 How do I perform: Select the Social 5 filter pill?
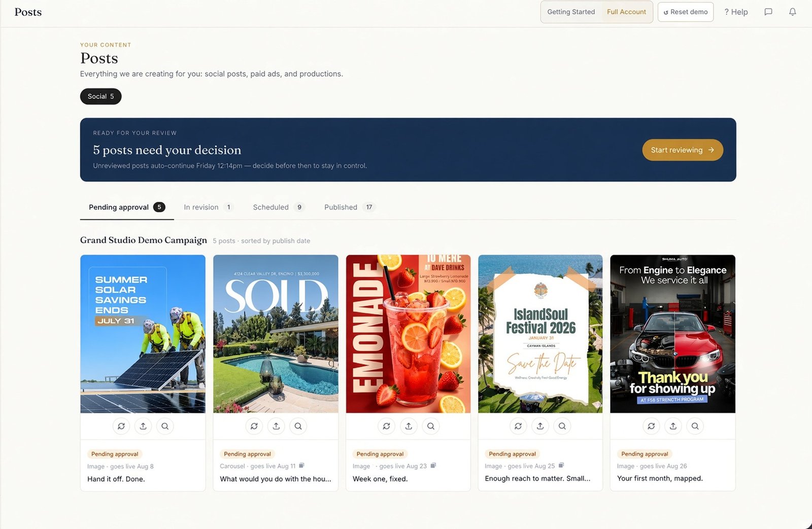pos(100,96)
